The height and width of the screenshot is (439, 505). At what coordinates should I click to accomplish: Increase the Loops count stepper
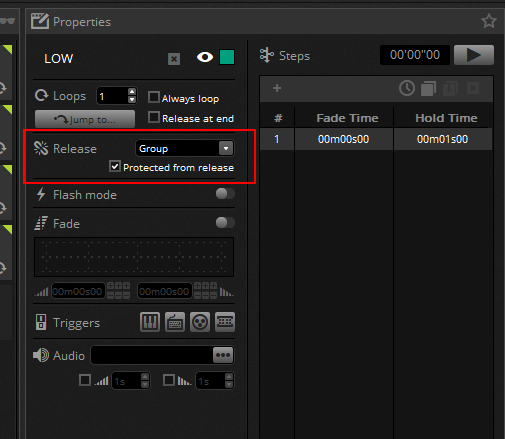point(132,92)
